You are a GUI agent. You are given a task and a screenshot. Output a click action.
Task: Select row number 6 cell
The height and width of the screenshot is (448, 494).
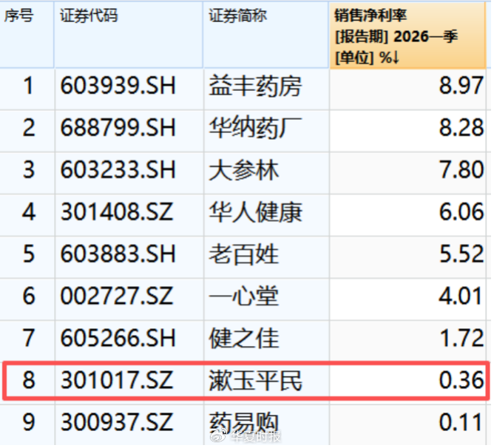pos(27,299)
